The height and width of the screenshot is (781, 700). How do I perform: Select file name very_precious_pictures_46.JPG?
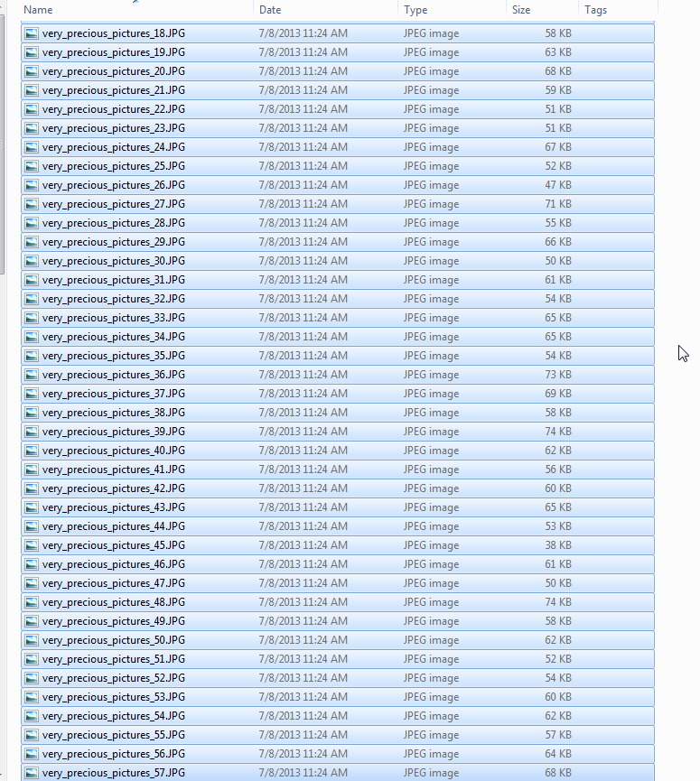point(114,563)
